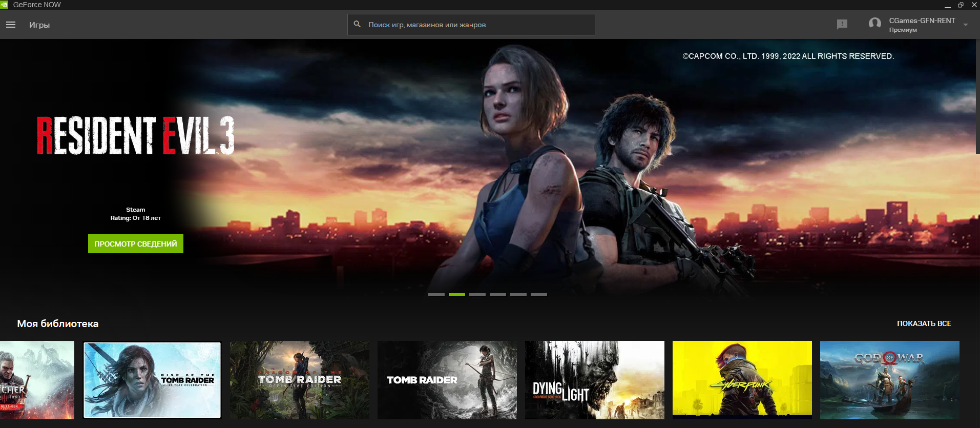Click the GeForce NOW logo icon
980x428 pixels.
tap(5, 5)
